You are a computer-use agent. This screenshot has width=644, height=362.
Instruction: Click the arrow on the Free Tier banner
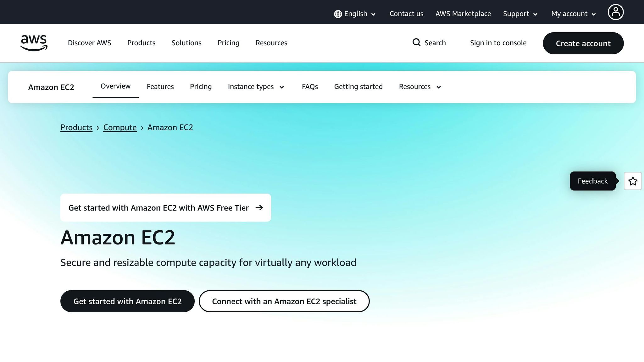pos(260,208)
